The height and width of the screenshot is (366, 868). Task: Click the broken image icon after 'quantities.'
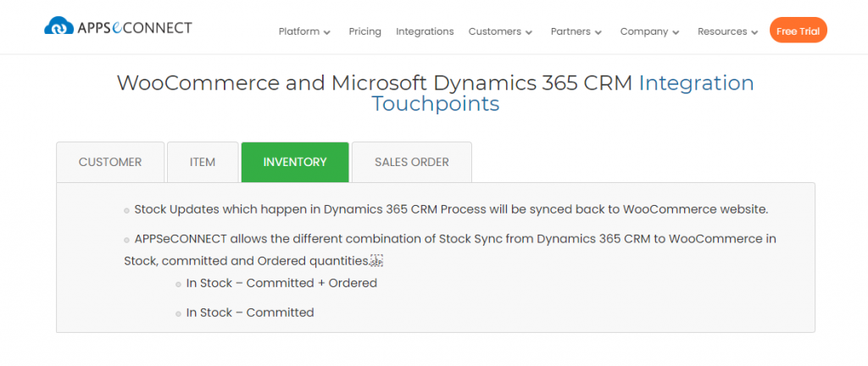377,261
